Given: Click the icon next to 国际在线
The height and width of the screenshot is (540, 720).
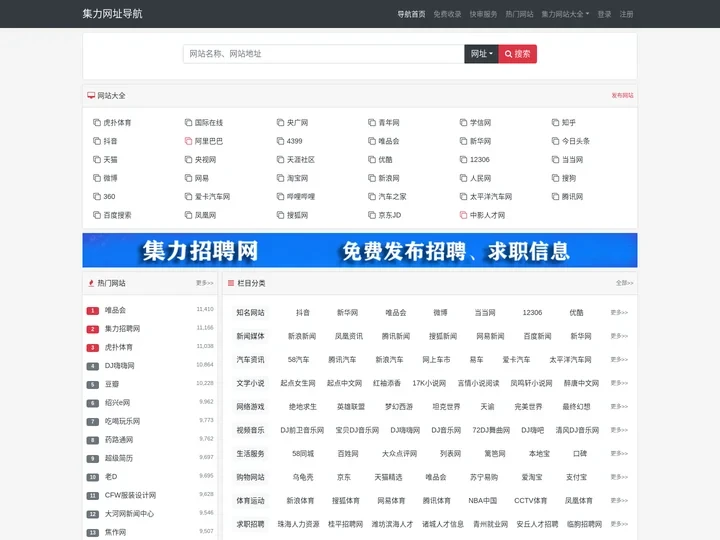Looking at the screenshot, I should pos(188,123).
